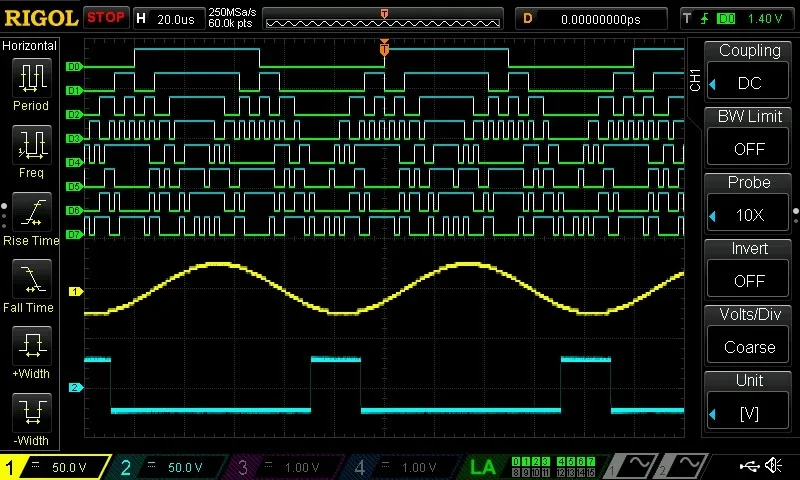Pick the +Width measurement icon

30,351
